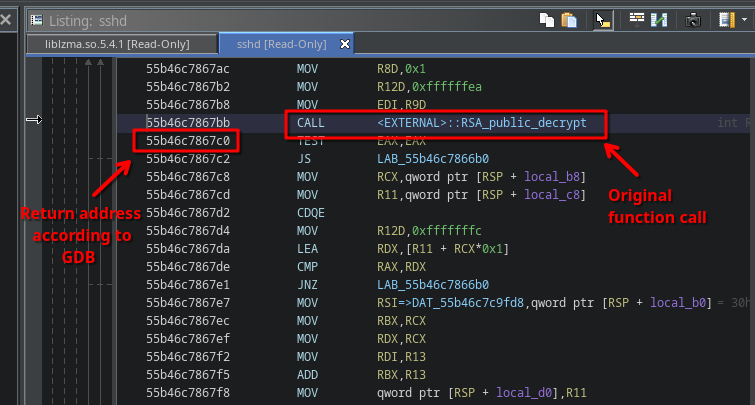Select address 55b46c7867ac

188,69
